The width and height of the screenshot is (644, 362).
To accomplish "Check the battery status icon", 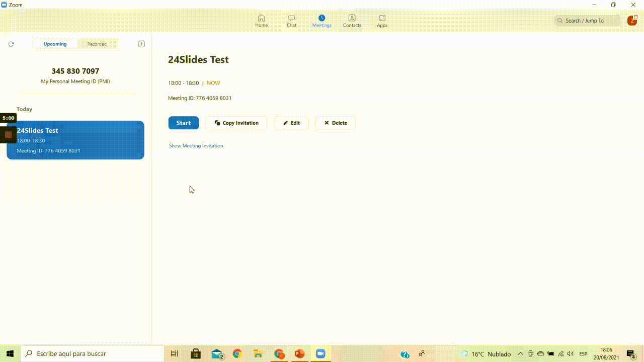I will coord(550,354).
